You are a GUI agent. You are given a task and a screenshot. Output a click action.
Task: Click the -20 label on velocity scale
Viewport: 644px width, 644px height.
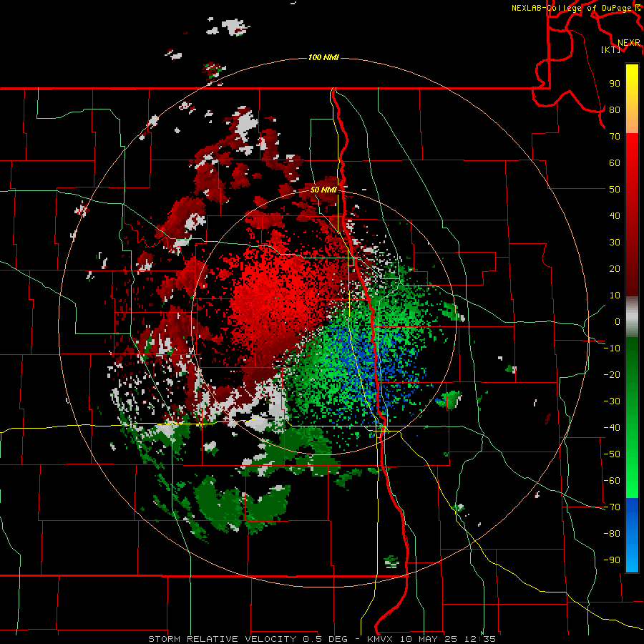click(x=612, y=375)
